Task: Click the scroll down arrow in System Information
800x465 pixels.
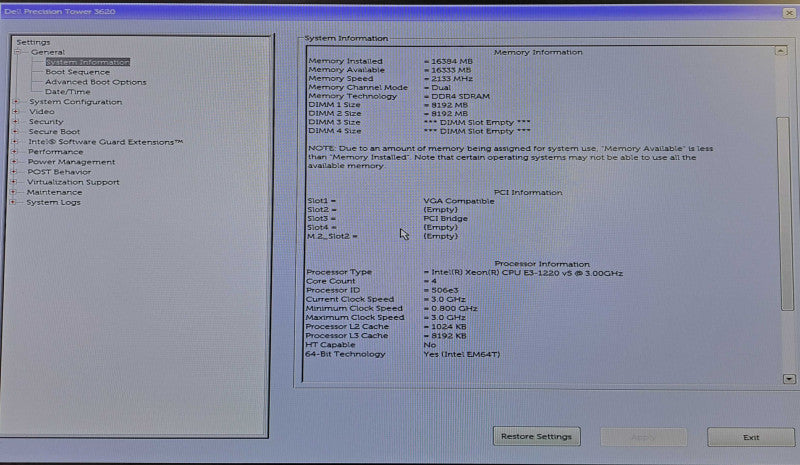Action: pyautogui.click(x=789, y=379)
